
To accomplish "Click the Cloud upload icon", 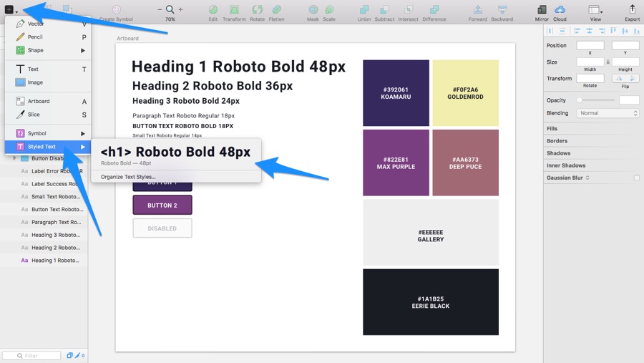I will (x=560, y=9).
